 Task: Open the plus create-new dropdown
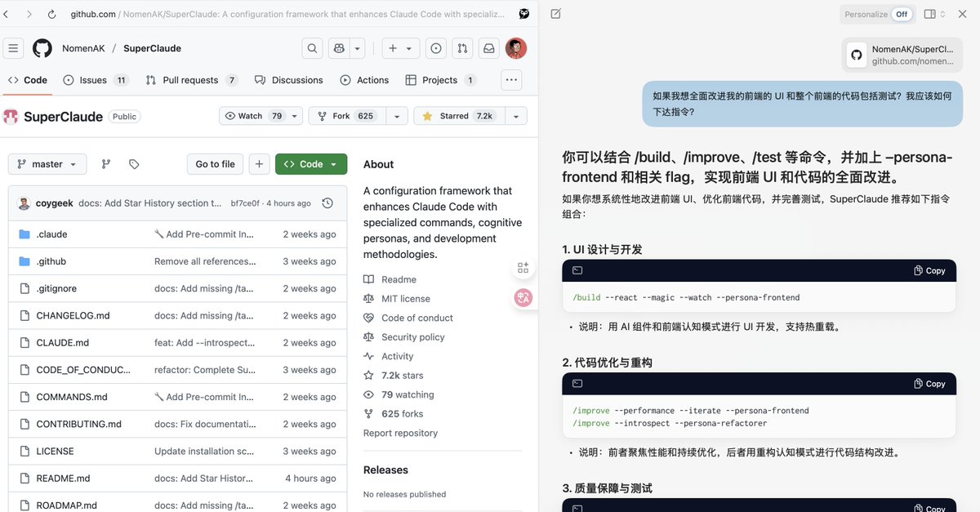coord(399,48)
